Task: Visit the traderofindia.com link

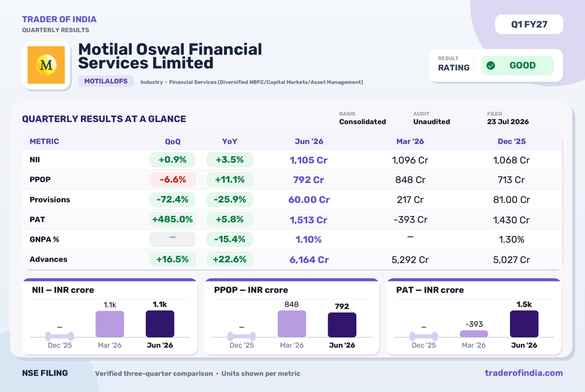Action: pos(524,373)
